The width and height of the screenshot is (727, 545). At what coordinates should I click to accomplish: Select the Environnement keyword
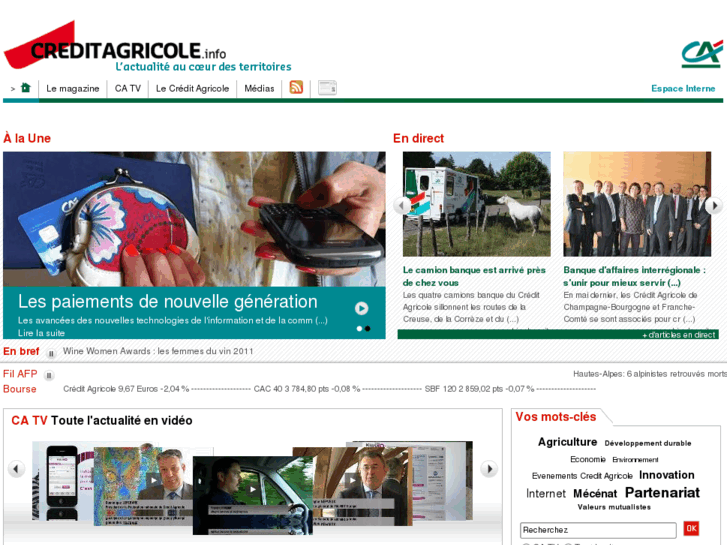pyautogui.click(x=635, y=460)
